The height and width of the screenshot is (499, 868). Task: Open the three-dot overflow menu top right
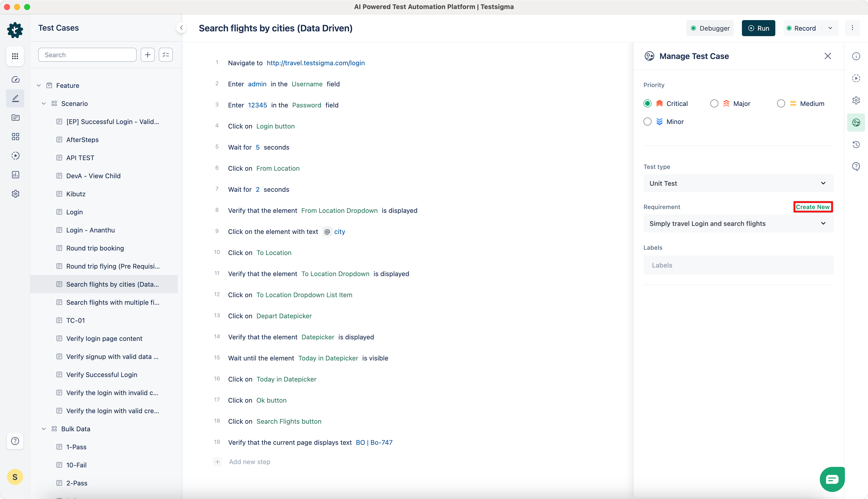[853, 28]
